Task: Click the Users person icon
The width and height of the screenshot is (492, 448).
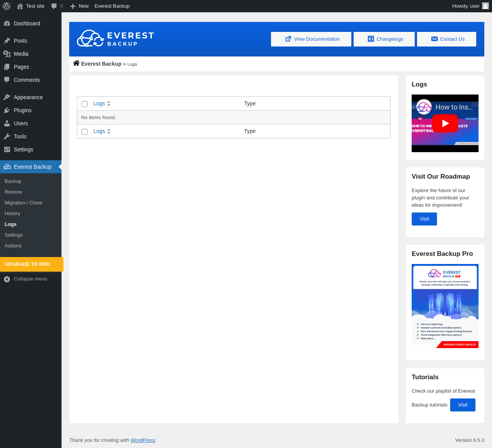Action: (x=7, y=123)
